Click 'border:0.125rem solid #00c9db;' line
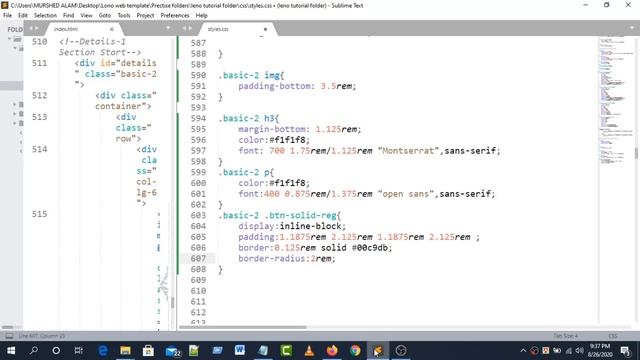The height and width of the screenshot is (360, 640). (315, 248)
